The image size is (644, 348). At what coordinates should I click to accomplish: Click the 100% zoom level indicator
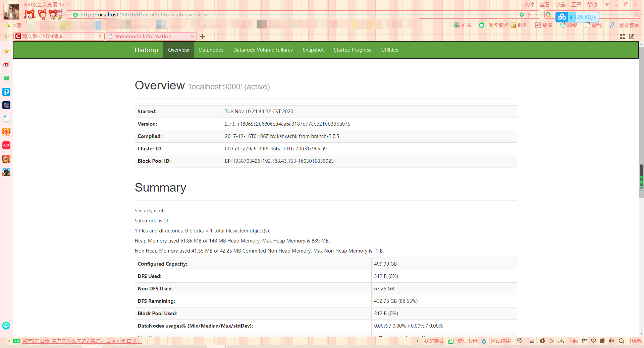click(x=635, y=341)
